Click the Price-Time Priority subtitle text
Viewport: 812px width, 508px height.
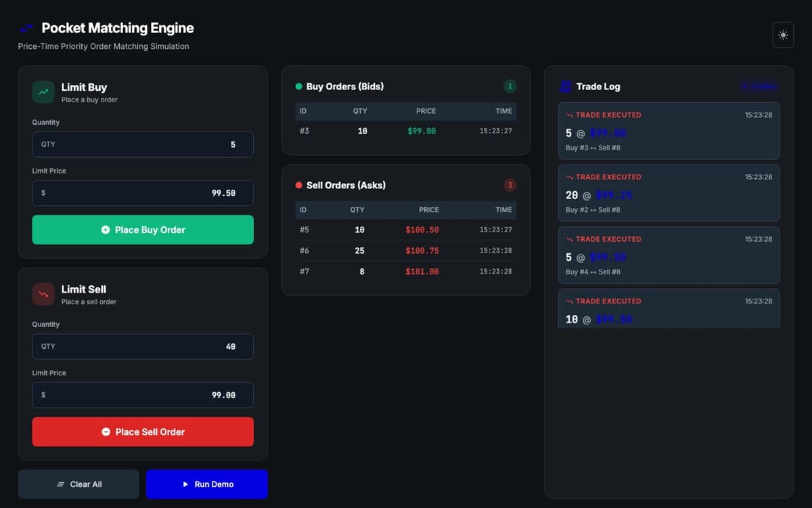(104, 47)
